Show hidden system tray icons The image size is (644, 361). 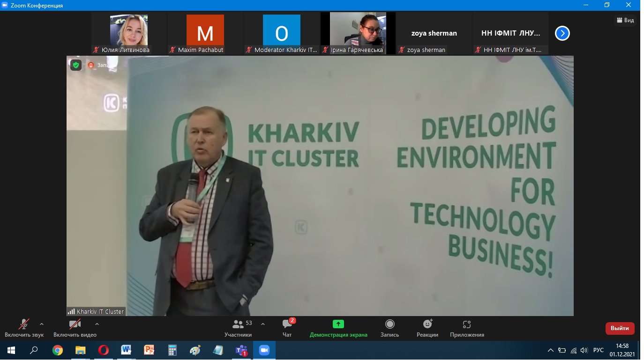click(551, 350)
